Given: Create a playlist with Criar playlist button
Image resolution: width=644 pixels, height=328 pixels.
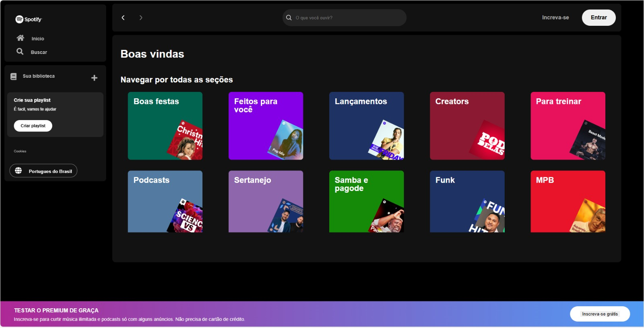Looking at the screenshot, I should (x=33, y=126).
